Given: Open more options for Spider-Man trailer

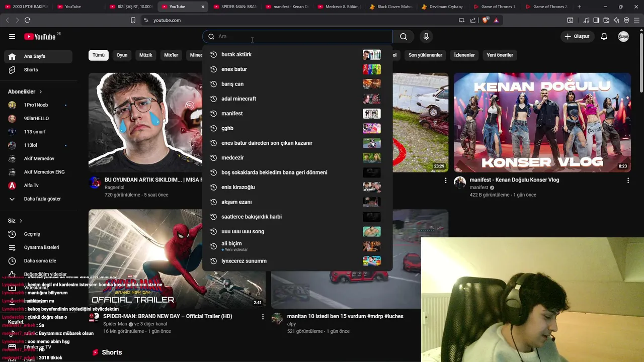Looking at the screenshot, I should coord(263,317).
